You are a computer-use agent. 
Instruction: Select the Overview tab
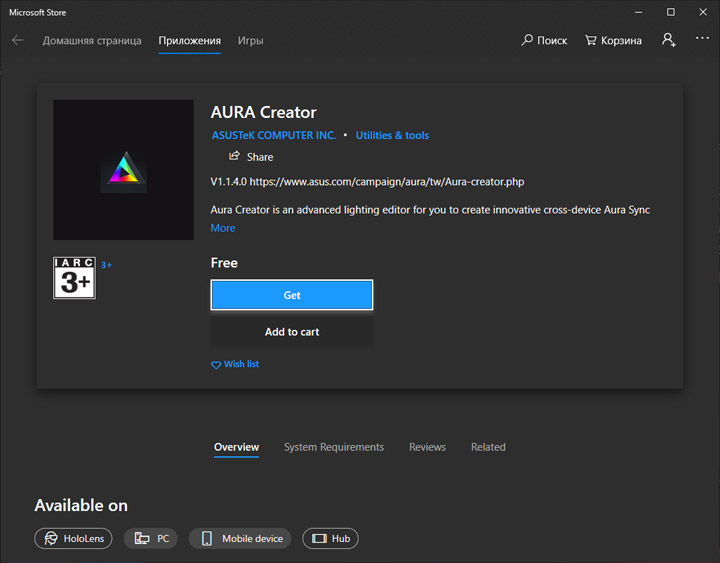pos(236,447)
